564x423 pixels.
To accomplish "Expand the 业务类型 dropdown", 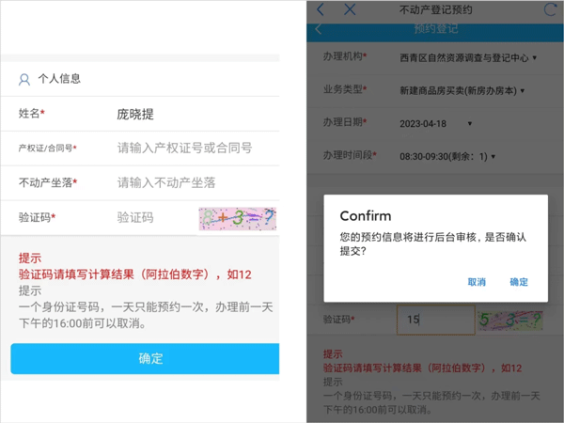I will [x=462, y=91].
